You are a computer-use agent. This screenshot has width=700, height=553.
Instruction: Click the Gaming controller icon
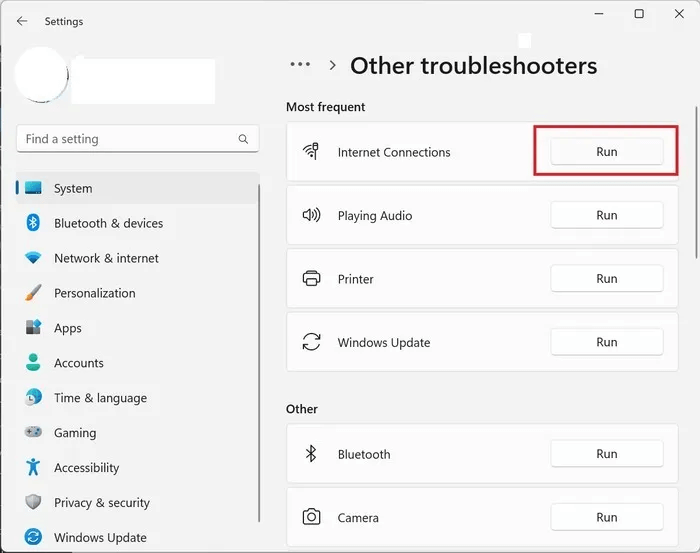pyautogui.click(x=33, y=432)
